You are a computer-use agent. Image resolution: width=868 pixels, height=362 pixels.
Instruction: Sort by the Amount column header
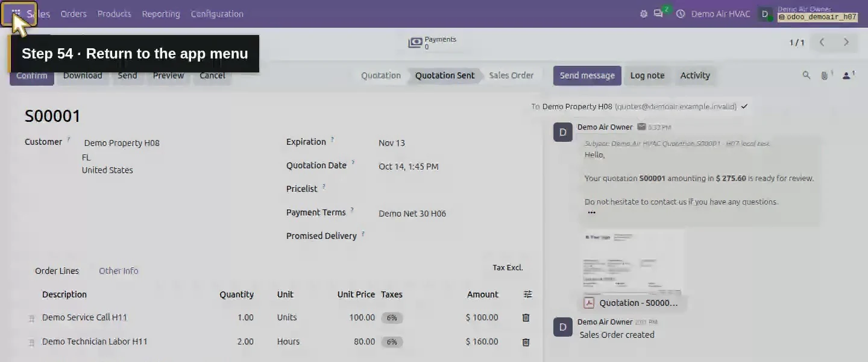pyautogui.click(x=482, y=294)
